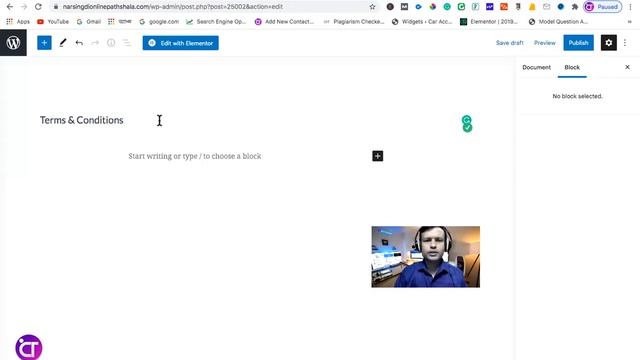Redo the last undone change
The height and width of the screenshot is (360, 640).
[95, 43]
